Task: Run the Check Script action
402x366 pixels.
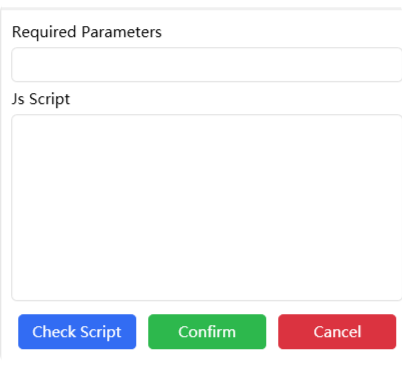Action: pyautogui.click(x=77, y=332)
